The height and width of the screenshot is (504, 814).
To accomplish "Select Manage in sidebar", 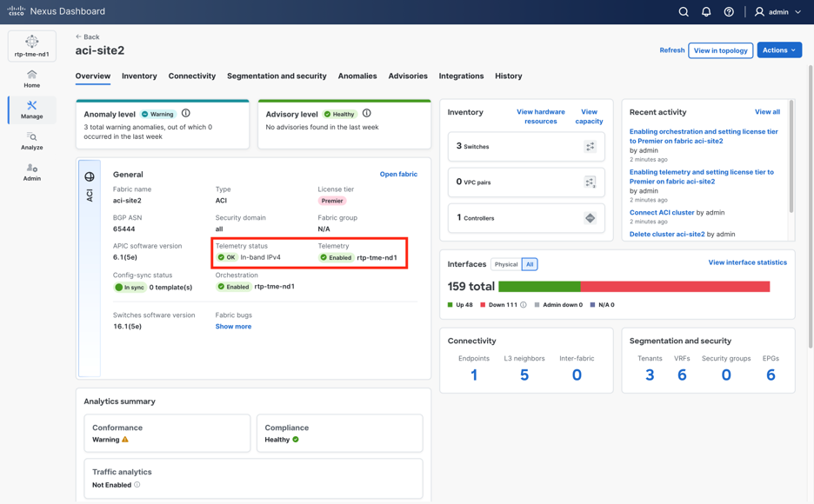I will click(31, 110).
